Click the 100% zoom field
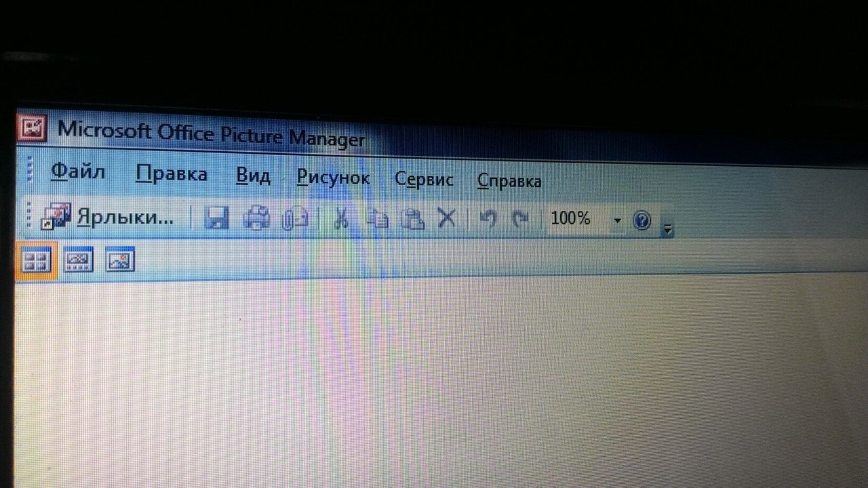Image resolution: width=868 pixels, height=488 pixels. click(577, 219)
